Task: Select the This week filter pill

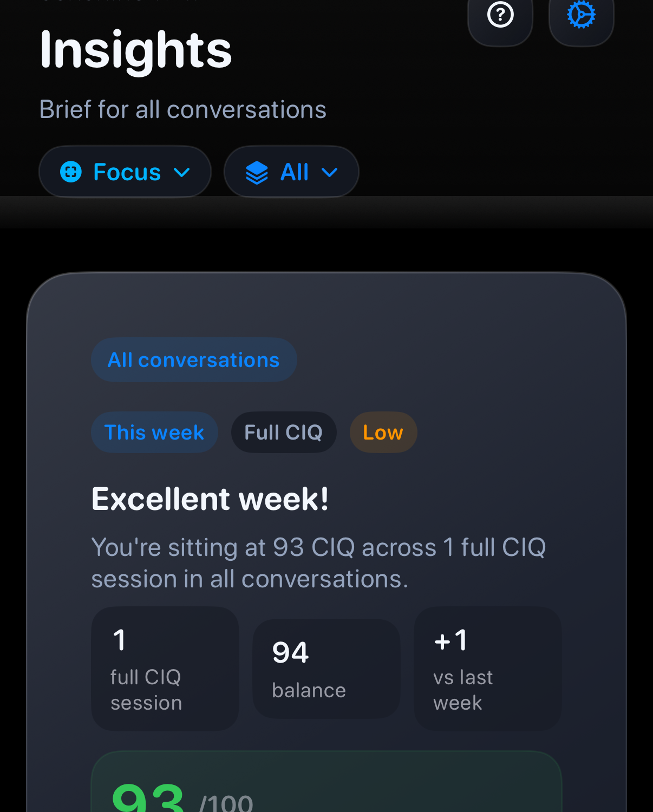Action: [154, 432]
